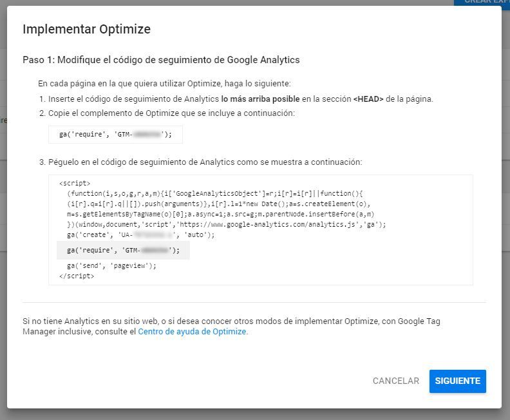Select the ga('require', 'GTM-') snippet box under step 2

tap(115, 135)
